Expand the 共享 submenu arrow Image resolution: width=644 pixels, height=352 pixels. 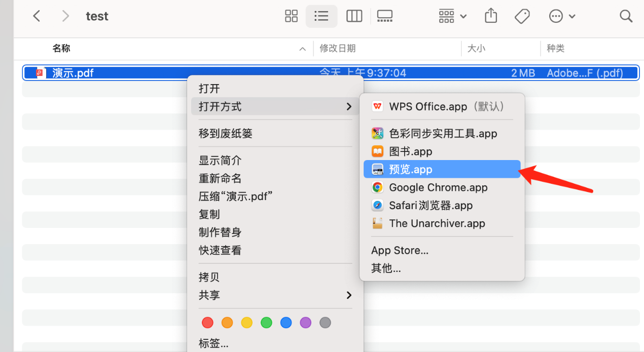[x=349, y=295]
